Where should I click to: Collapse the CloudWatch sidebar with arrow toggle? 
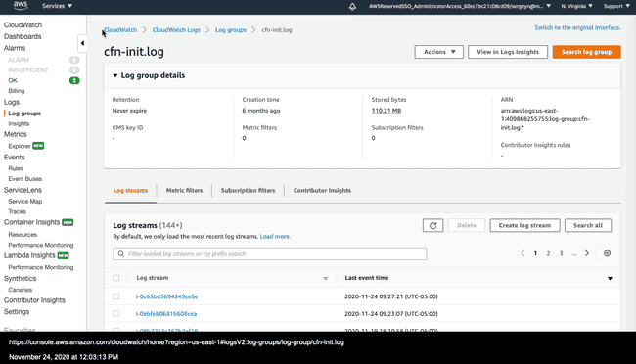pyautogui.click(x=82, y=43)
